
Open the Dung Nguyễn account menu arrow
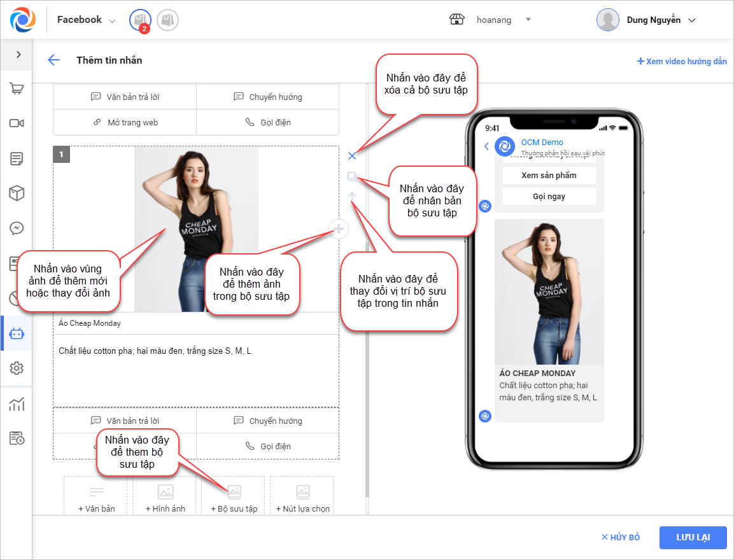click(x=692, y=20)
